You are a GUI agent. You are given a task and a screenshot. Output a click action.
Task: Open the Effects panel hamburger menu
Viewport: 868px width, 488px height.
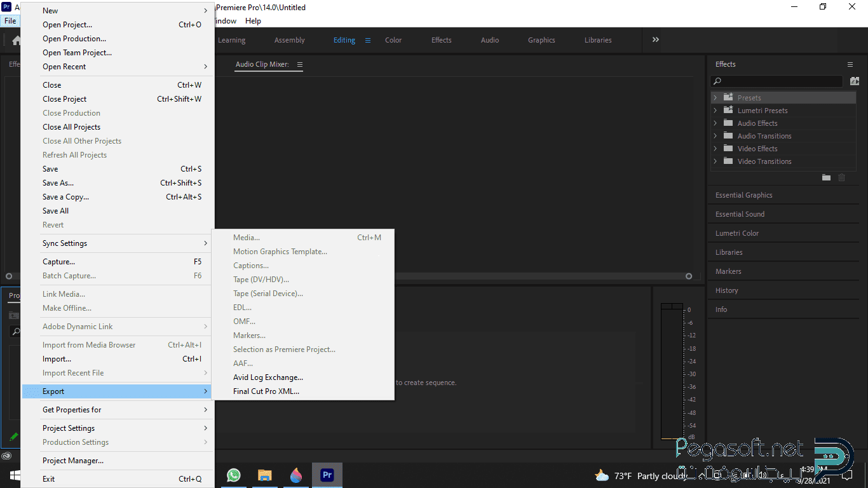pyautogui.click(x=850, y=64)
